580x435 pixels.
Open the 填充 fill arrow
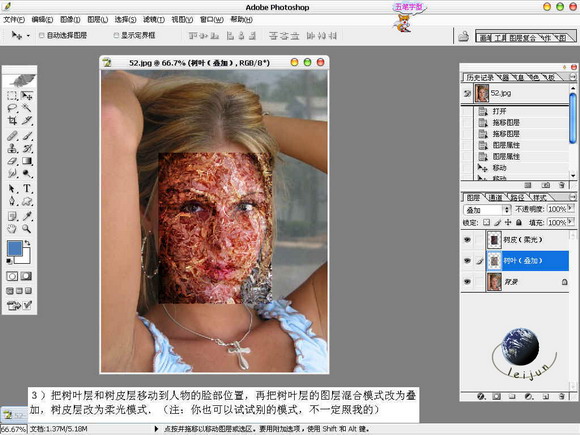click(571, 222)
